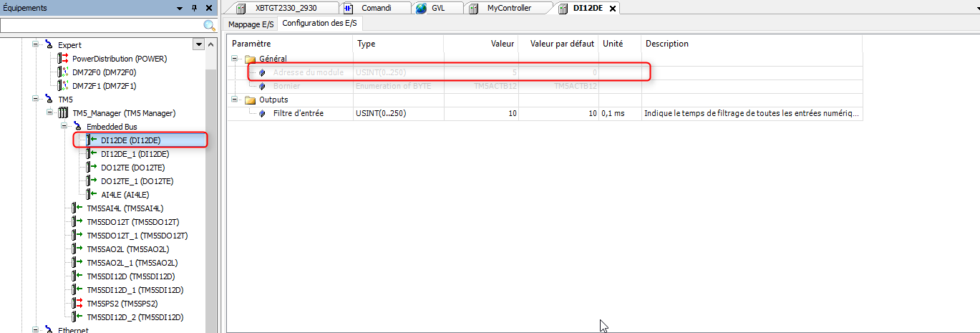Click the AI4LE analog module icon
This screenshot has height=333, width=980.
click(92, 194)
